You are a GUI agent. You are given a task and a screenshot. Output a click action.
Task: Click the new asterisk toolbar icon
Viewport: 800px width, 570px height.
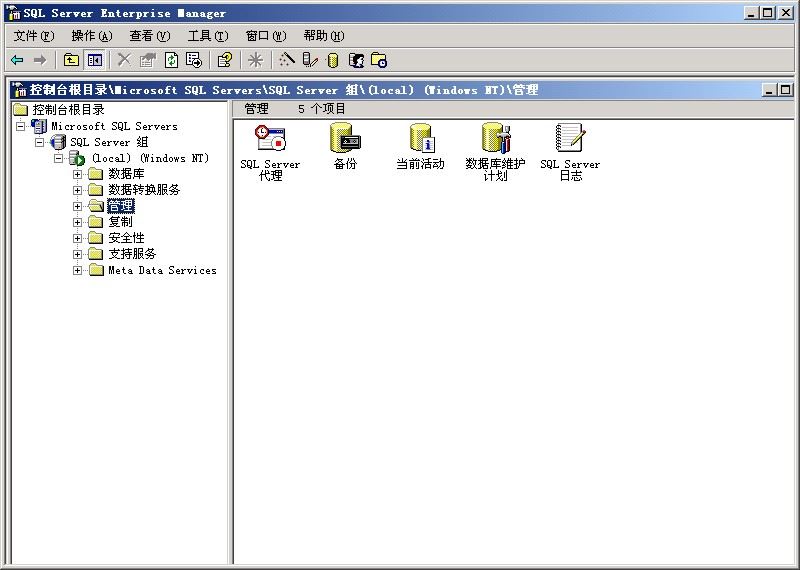(x=255, y=60)
